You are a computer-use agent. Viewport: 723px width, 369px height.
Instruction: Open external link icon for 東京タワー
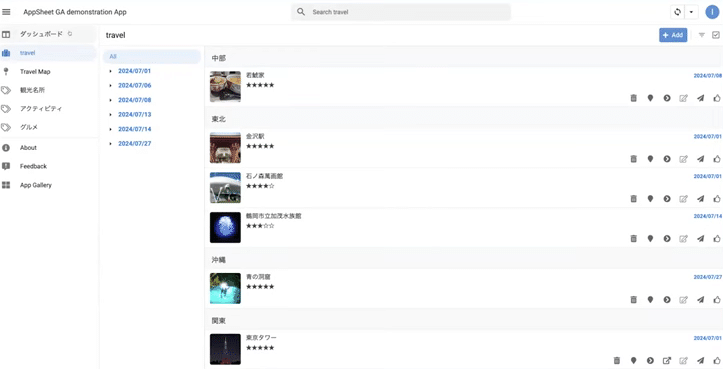[667, 361]
